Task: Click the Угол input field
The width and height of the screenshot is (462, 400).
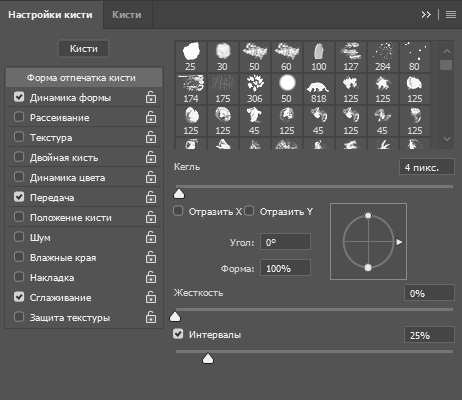Action: click(x=285, y=242)
